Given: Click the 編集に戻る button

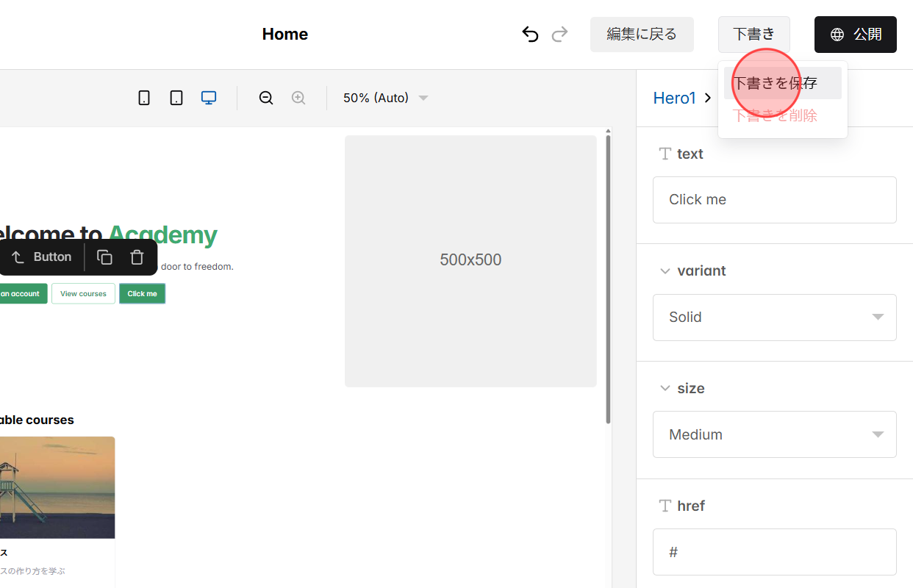Looking at the screenshot, I should (x=641, y=34).
